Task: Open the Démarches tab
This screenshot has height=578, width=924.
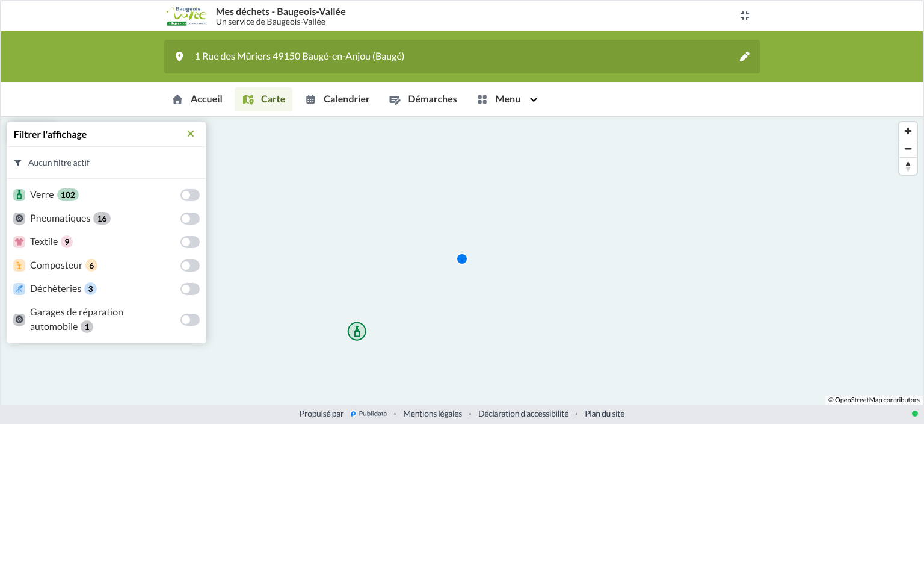Action: pos(423,99)
